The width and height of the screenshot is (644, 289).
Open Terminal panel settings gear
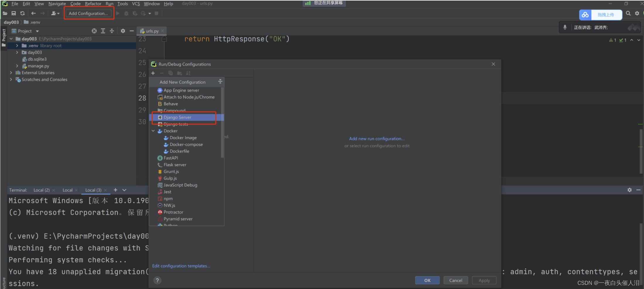coord(629,190)
